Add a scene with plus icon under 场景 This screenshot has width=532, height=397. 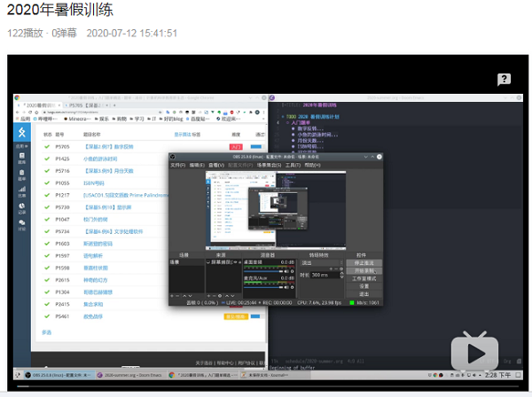coord(172,296)
